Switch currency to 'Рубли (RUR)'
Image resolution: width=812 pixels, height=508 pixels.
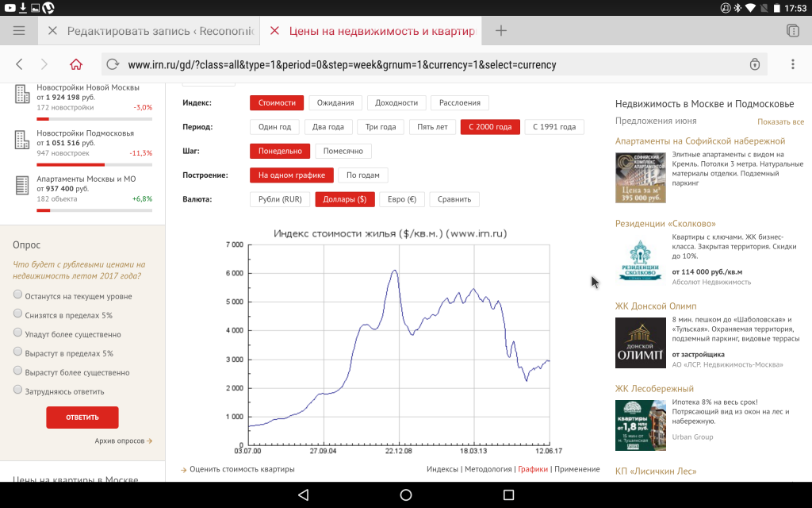[280, 199]
